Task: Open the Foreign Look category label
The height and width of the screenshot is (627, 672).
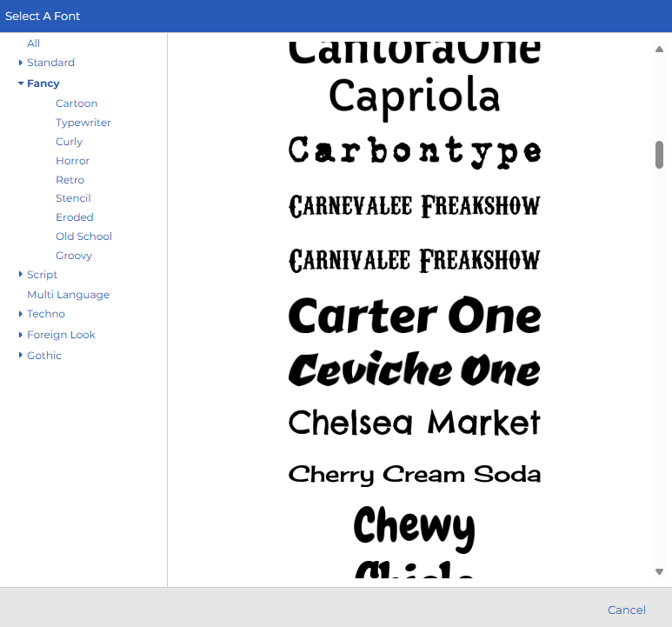Action: [x=61, y=335]
